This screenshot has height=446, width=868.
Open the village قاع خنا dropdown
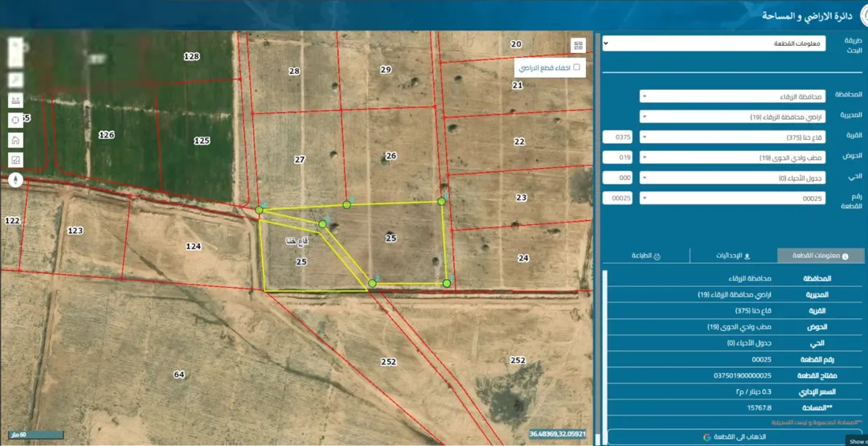732,137
